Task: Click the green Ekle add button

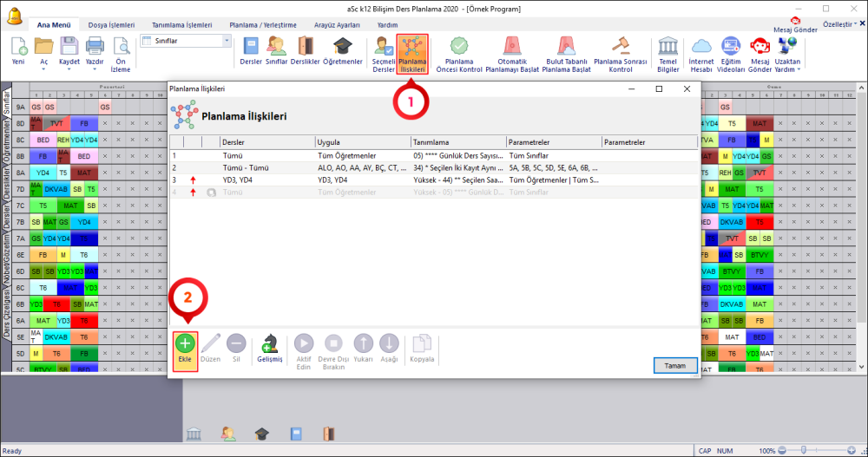Action: [185, 349]
